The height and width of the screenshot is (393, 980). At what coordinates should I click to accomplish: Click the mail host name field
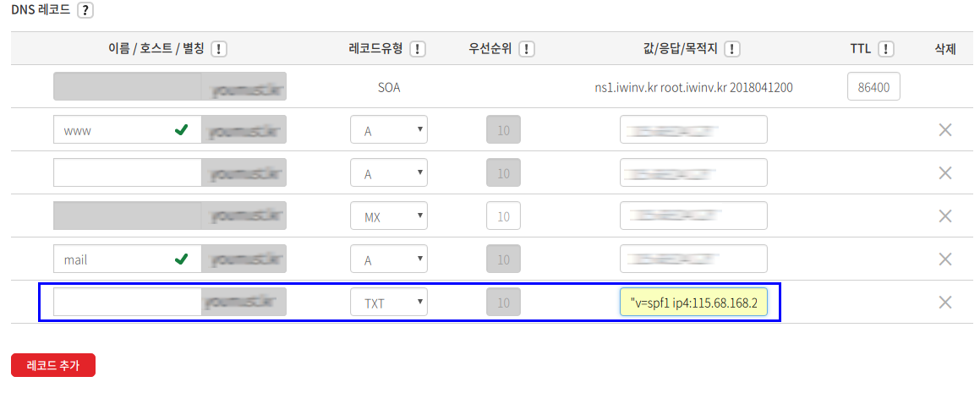114,259
